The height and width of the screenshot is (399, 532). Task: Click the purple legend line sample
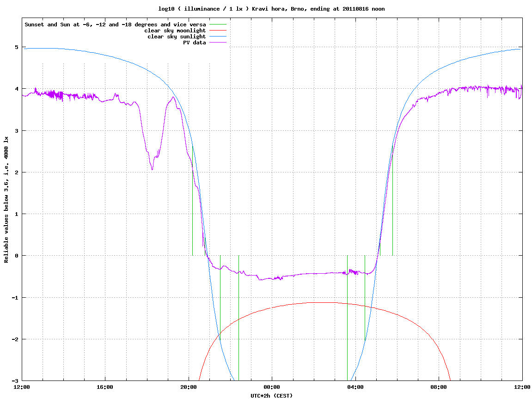coord(218,43)
